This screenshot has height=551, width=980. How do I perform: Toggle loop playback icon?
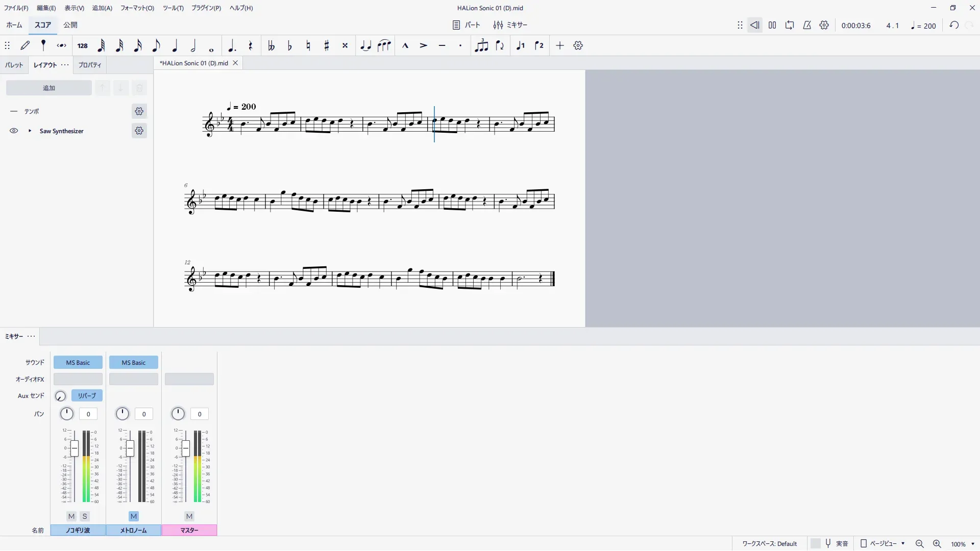790,25
